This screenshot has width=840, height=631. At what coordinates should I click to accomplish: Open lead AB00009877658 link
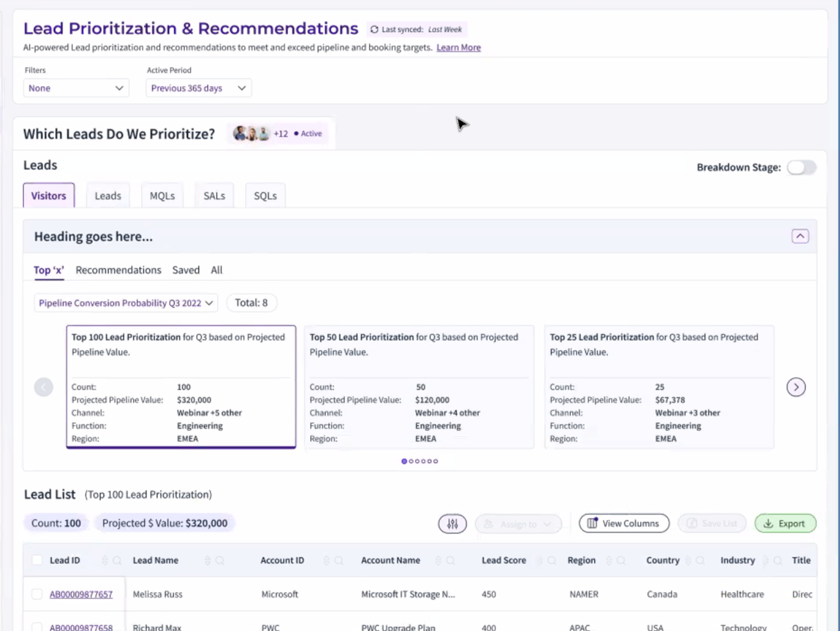(x=81, y=627)
